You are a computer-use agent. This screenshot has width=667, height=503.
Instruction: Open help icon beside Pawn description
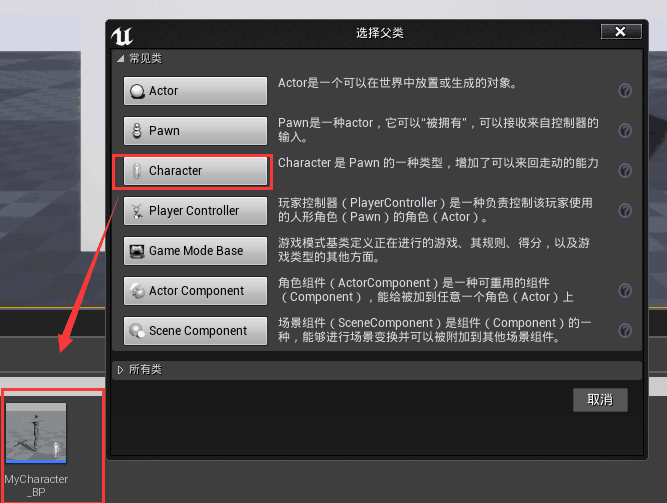click(x=625, y=131)
